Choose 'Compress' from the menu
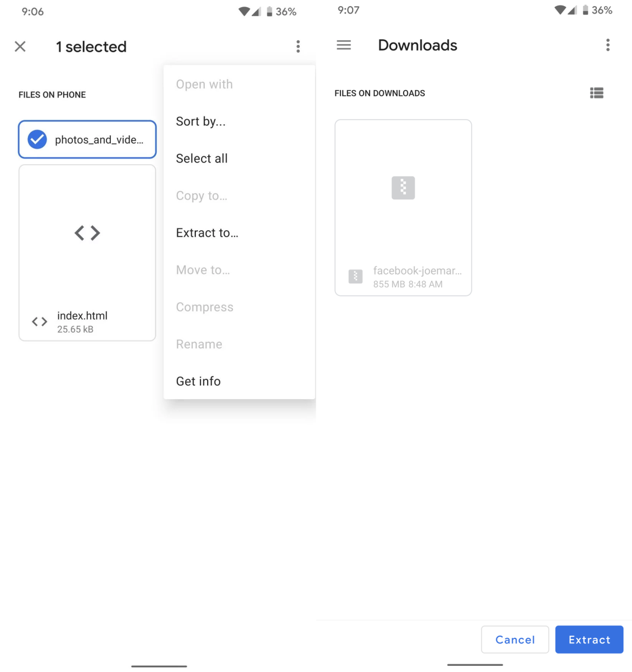The width and height of the screenshot is (632, 672). tap(204, 307)
